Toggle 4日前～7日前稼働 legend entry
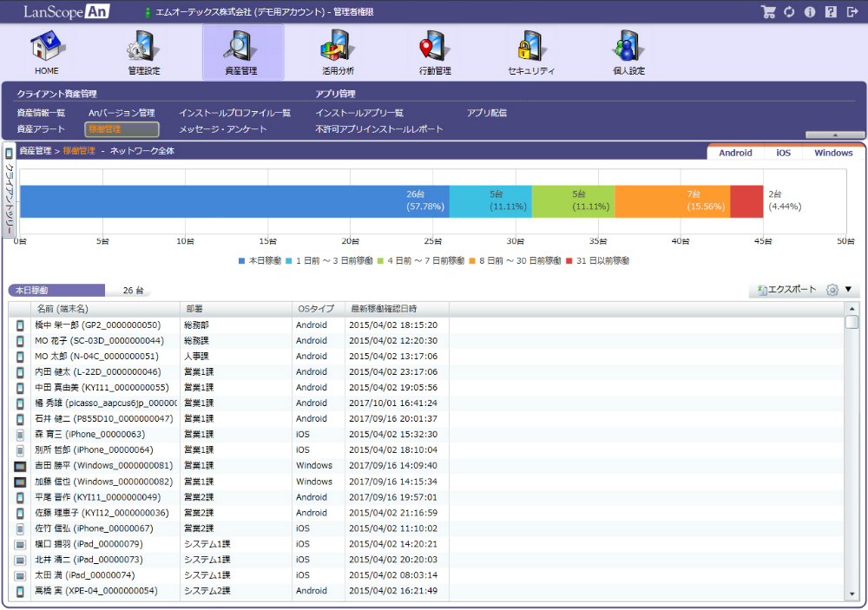 pos(421,260)
